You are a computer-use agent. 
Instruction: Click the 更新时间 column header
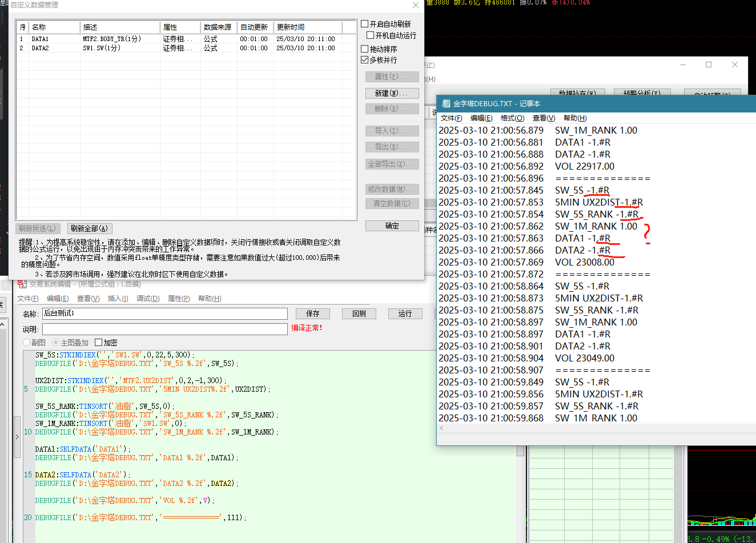[x=307, y=27]
